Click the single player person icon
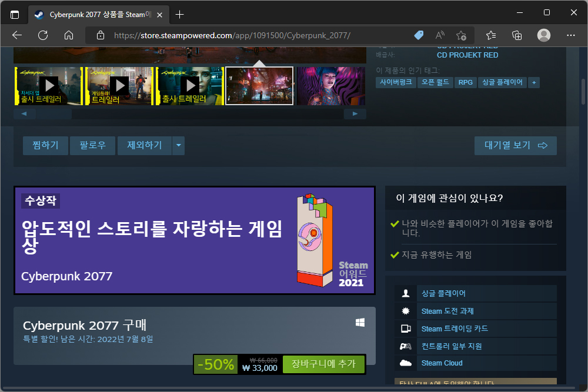588x392 pixels. pyautogui.click(x=406, y=293)
